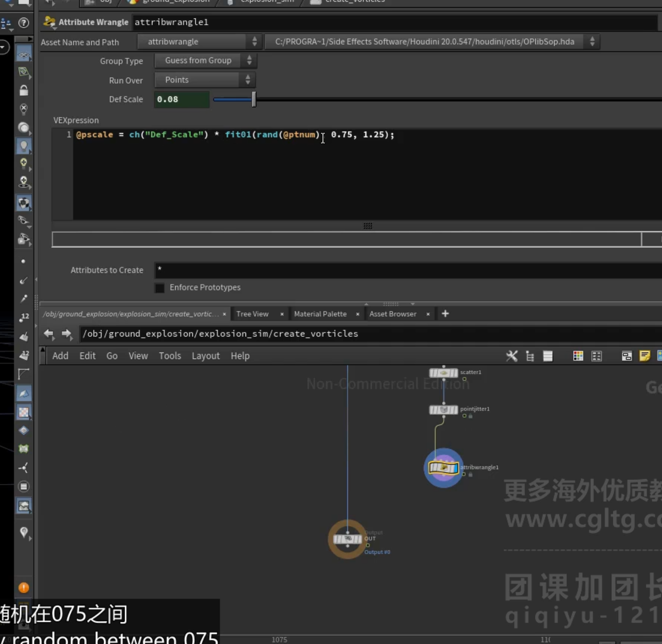This screenshot has width=662, height=644.
Task: Click the lock icon in left toolbar
Action: (x=24, y=90)
